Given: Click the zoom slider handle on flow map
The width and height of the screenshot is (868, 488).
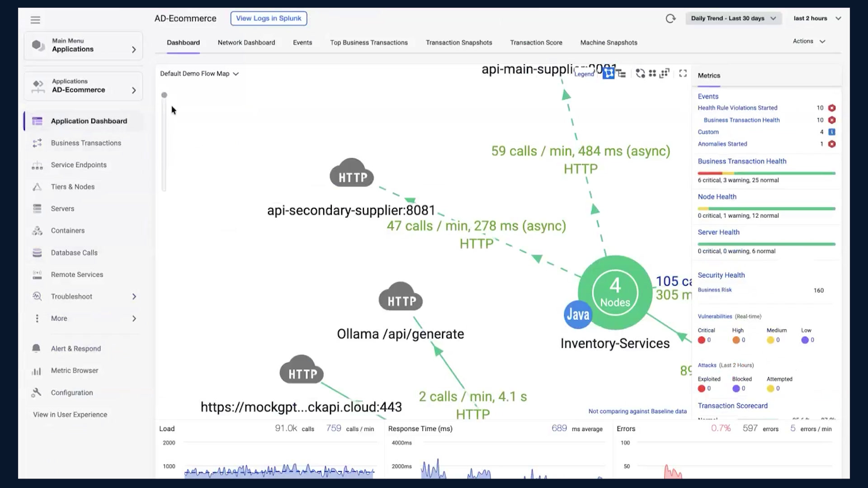Looking at the screenshot, I should (164, 95).
